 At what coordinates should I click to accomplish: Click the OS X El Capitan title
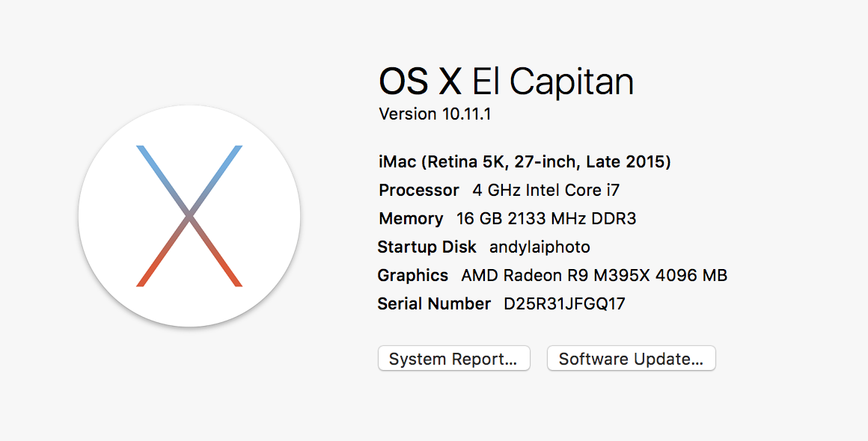(506, 81)
